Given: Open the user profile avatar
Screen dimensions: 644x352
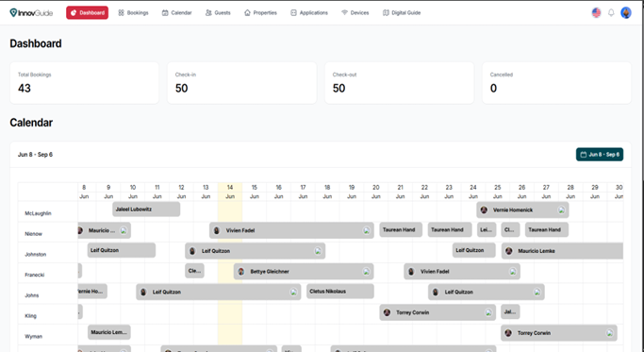Looking at the screenshot, I should 626,13.
